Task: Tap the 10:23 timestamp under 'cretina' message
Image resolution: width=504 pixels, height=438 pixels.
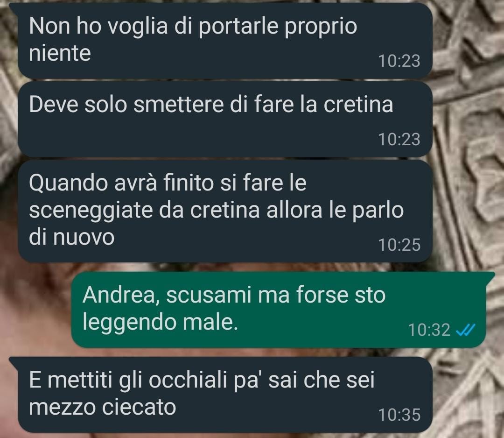Action: click(x=399, y=140)
